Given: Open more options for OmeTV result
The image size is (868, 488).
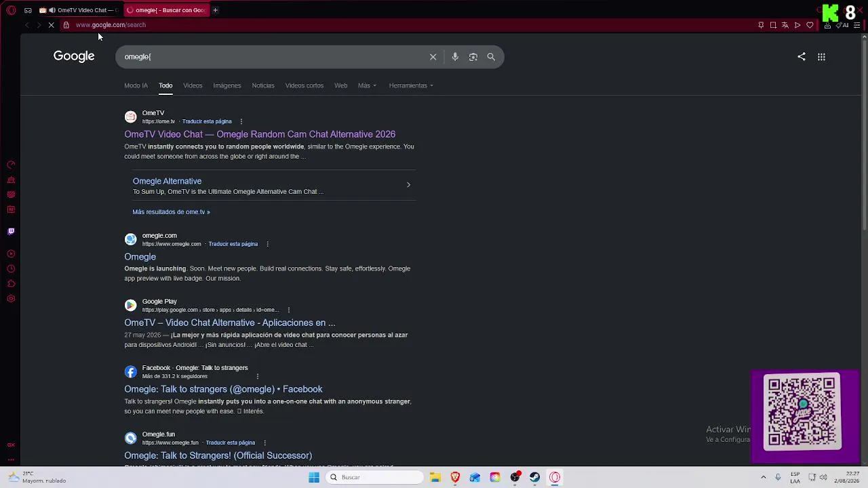Looking at the screenshot, I should (241, 121).
